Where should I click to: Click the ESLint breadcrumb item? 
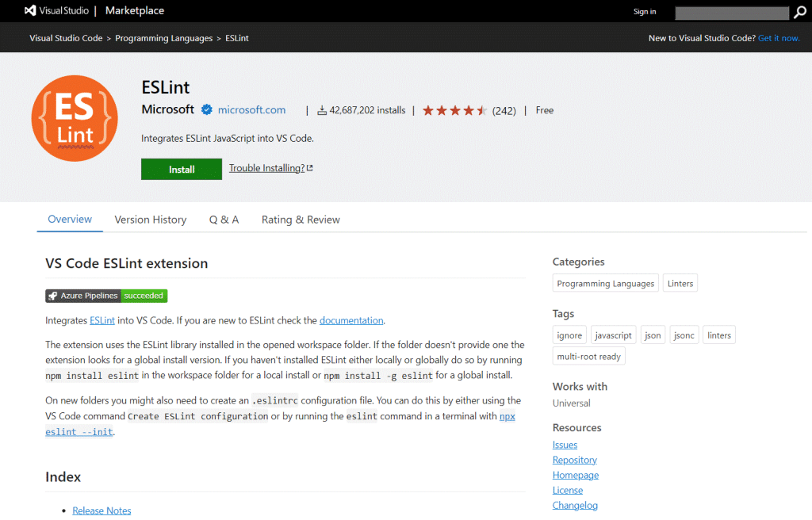pyautogui.click(x=236, y=38)
